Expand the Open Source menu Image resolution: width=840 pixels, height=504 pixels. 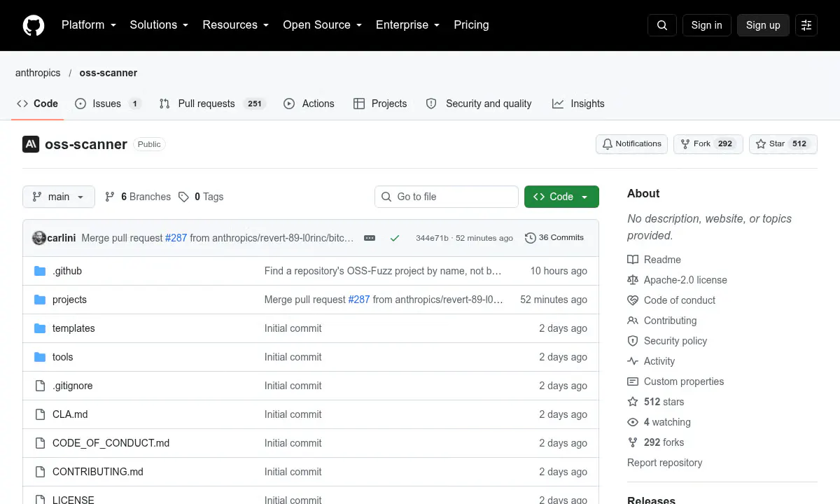[323, 25]
